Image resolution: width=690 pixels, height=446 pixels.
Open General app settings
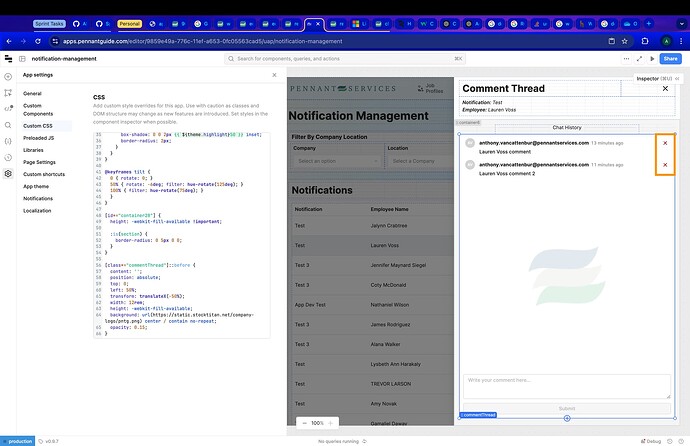tap(32, 94)
